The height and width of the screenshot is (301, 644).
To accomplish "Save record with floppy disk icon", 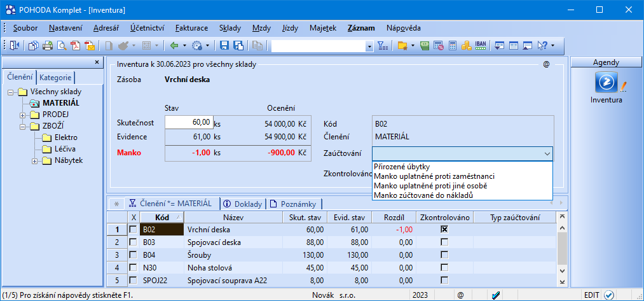I will click(224, 46).
